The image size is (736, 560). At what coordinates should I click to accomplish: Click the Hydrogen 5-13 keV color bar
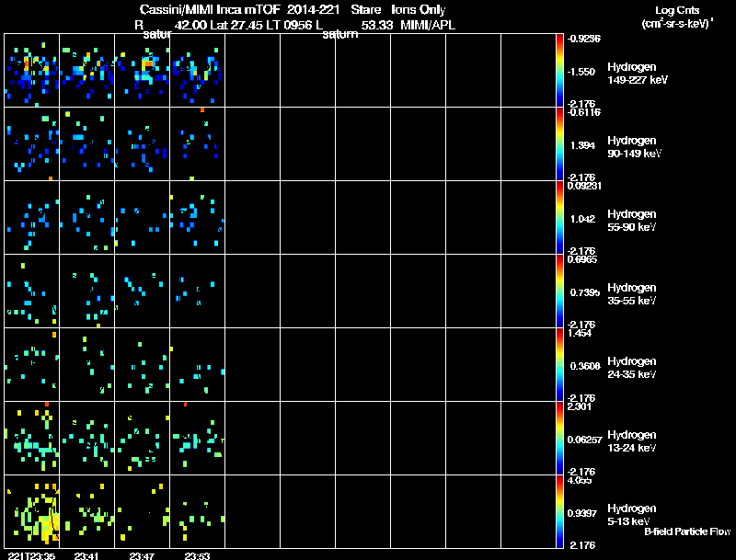[x=559, y=512]
